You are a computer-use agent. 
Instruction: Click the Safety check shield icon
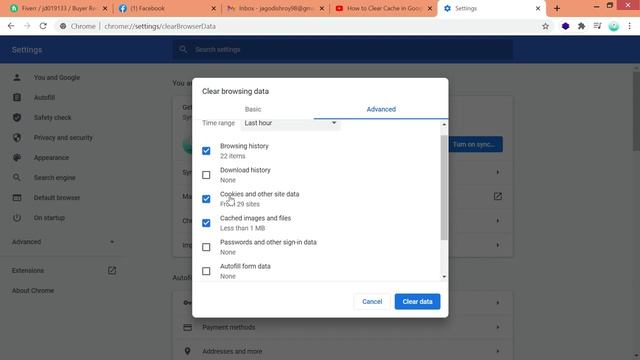(17, 117)
